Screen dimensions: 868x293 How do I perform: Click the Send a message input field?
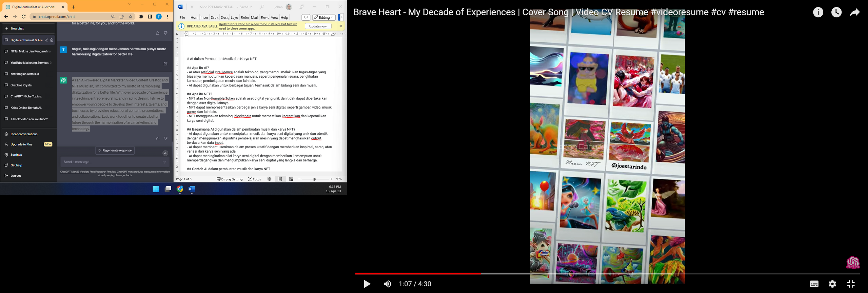[x=112, y=162]
